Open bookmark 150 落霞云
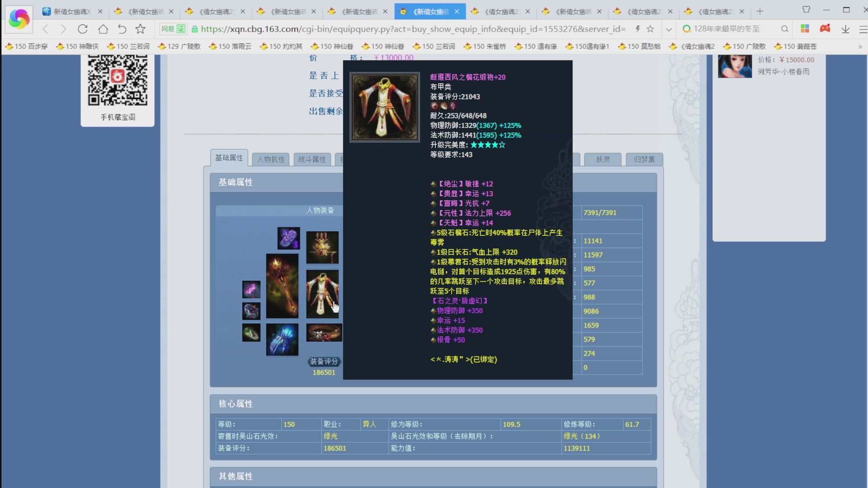This screenshot has height=488, width=868. coord(230,46)
